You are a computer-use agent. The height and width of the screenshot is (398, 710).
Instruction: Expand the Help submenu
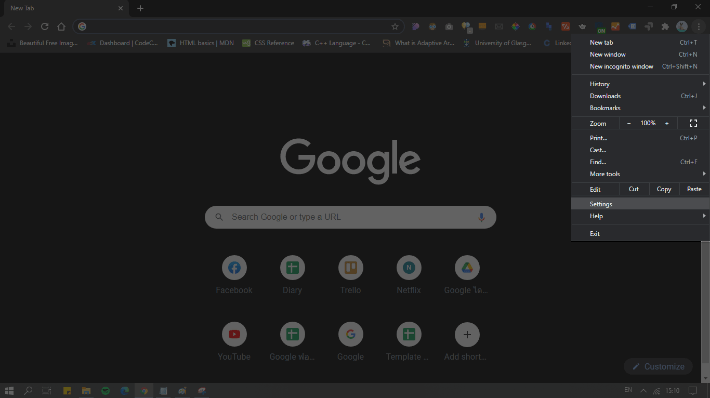[x=640, y=216]
